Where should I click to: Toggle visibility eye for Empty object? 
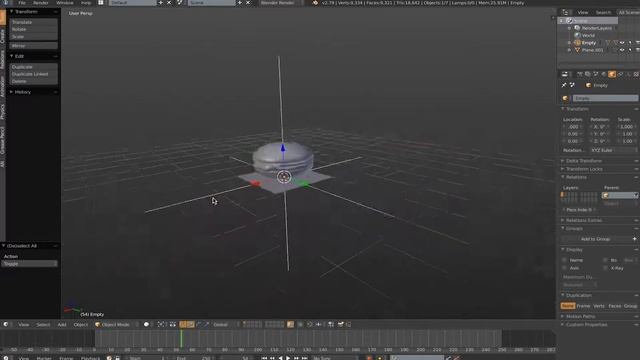(622, 43)
